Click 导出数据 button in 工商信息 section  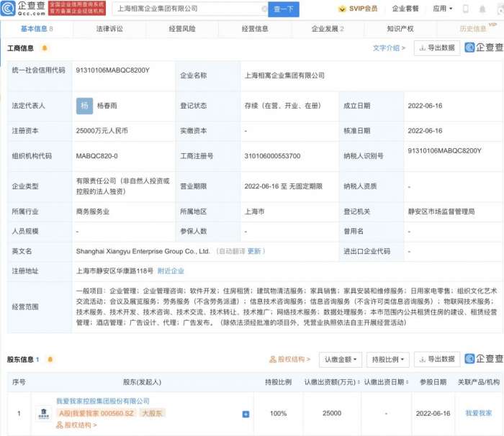point(436,48)
